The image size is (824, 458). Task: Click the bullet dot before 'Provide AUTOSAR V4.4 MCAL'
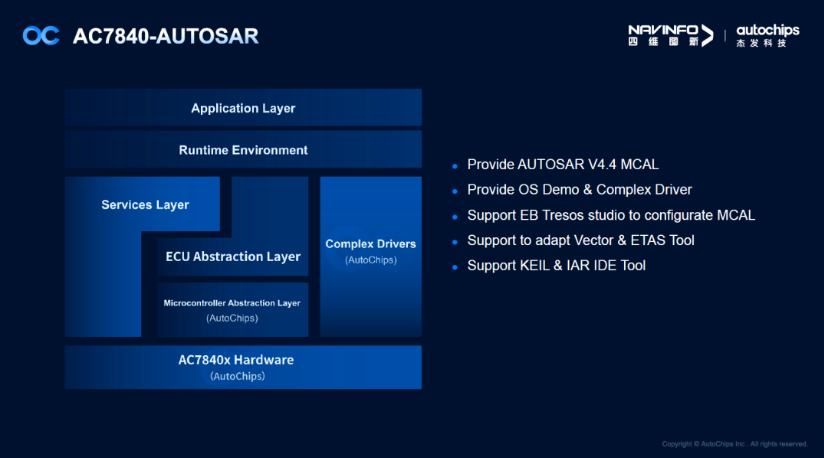pyautogui.click(x=455, y=166)
